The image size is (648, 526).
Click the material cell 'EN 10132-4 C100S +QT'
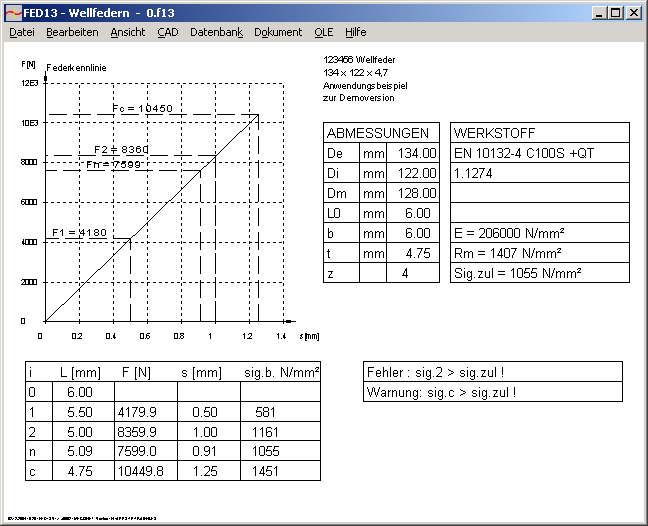tap(540, 153)
